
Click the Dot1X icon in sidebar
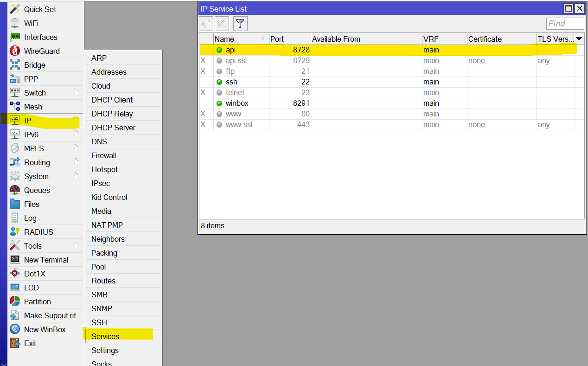[x=15, y=274]
